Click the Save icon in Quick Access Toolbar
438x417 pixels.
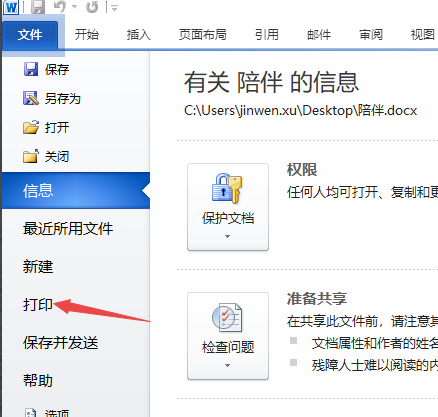pos(38,7)
